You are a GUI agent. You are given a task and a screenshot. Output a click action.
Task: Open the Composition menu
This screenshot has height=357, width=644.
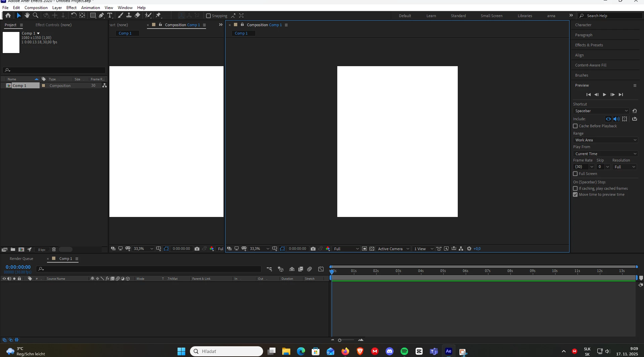pyautogui.click(x=36, y=7)
